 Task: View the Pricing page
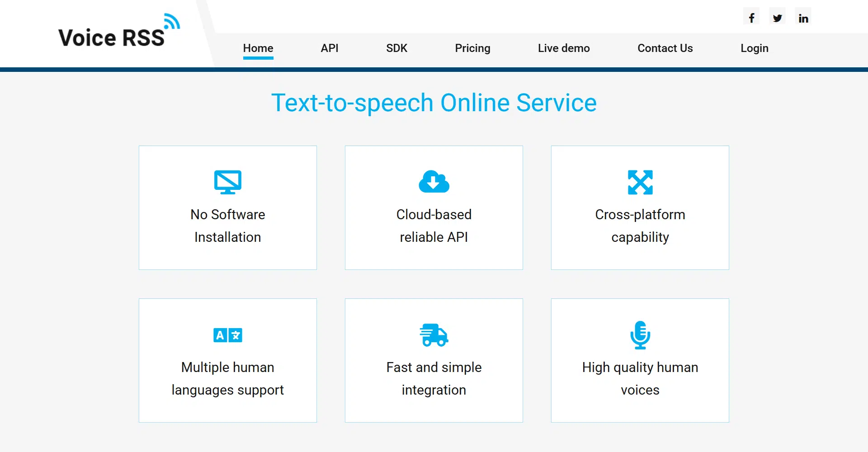472,48
